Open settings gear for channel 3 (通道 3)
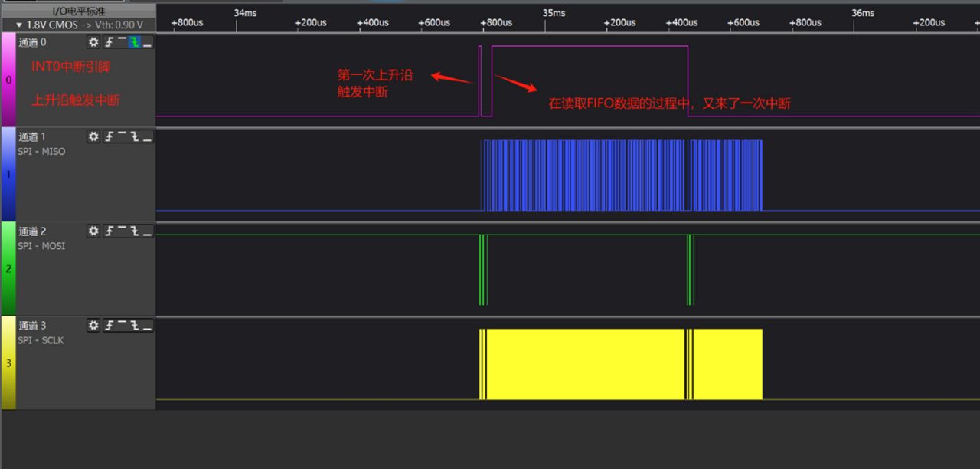 [x=93, y=326]
